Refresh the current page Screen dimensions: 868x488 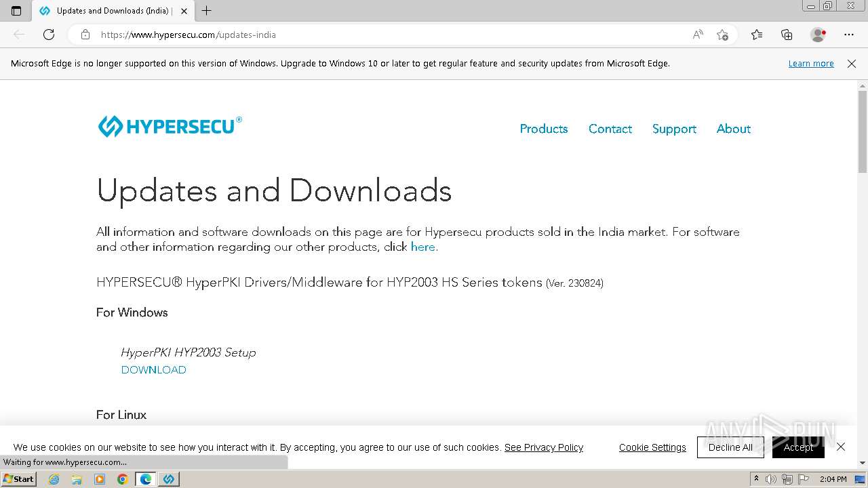coord(49,35)
